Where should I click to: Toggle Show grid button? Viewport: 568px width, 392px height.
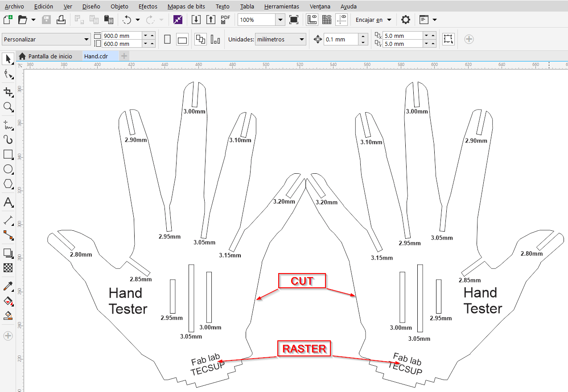click(x=327, y=20)
